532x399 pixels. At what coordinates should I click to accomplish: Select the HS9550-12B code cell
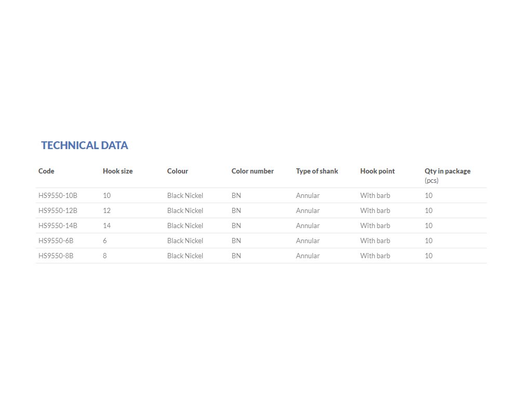(58, 210)
